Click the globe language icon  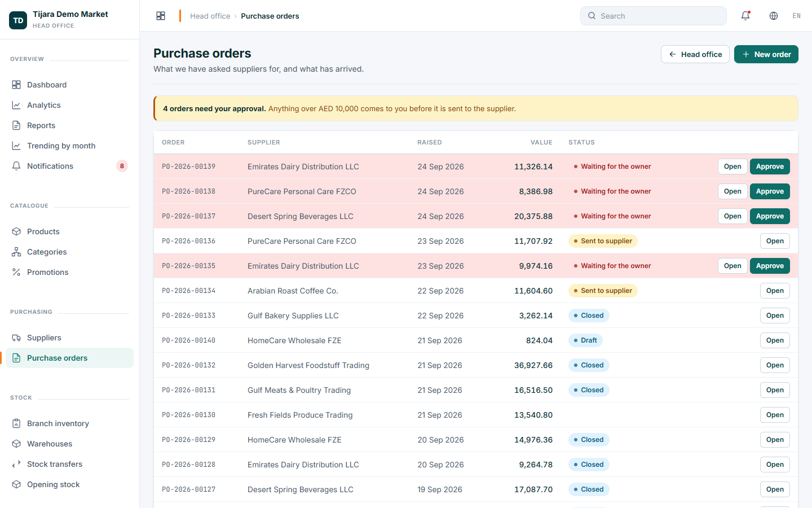tap(774, 16)
